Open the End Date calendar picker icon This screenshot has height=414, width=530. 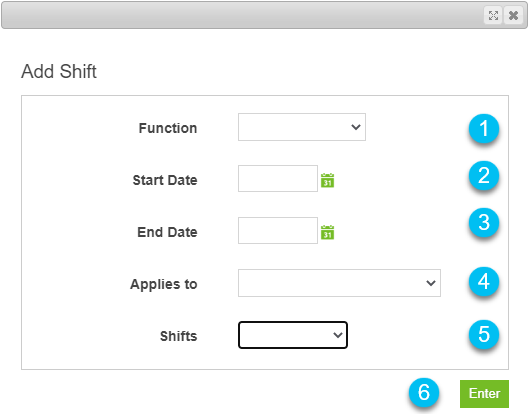[x=327, y=232]
